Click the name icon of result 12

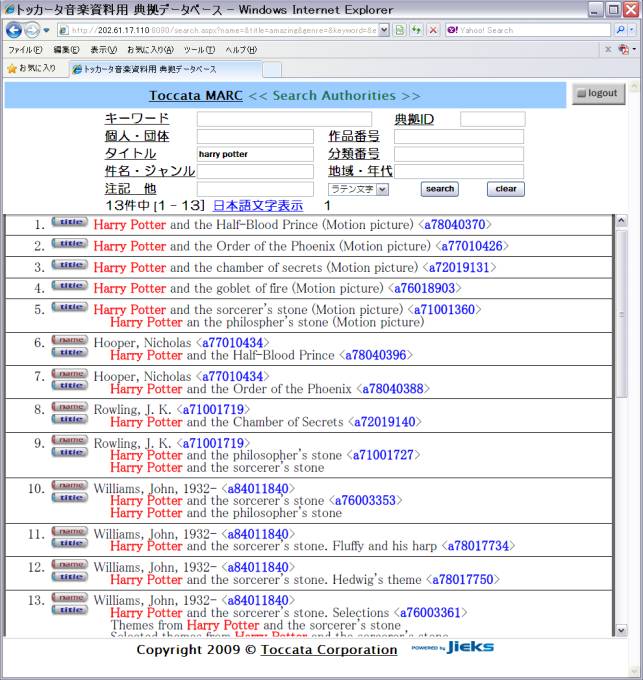tap(69, 564)
